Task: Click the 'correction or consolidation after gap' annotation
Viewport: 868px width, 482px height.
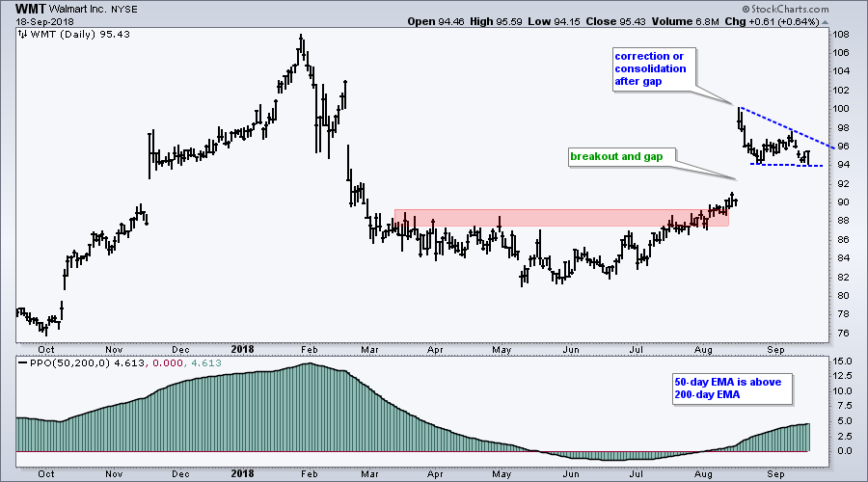Action: click(x=654, y=69)
